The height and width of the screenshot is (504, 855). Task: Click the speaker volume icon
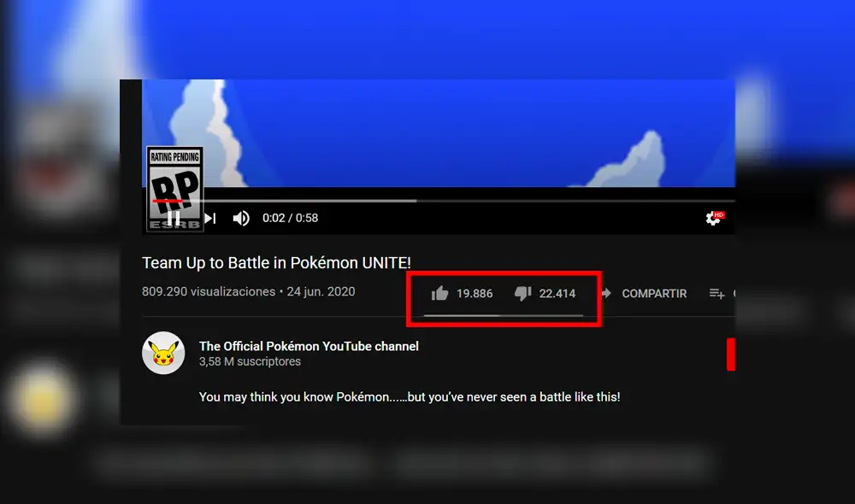click(x=241, y=218)
